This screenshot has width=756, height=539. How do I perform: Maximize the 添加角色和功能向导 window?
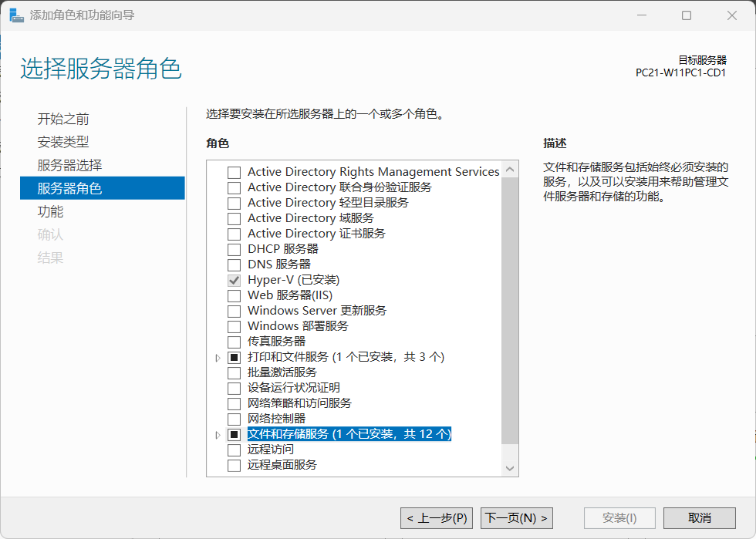click(687, 15)
